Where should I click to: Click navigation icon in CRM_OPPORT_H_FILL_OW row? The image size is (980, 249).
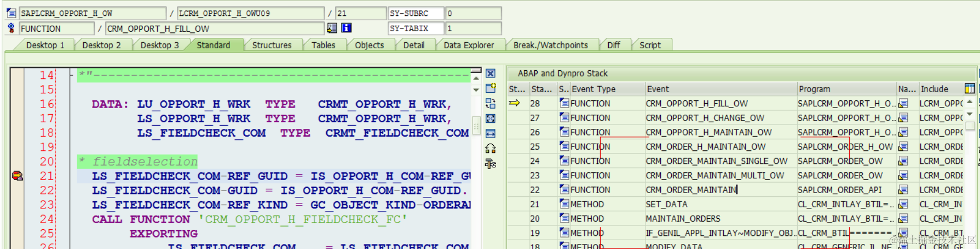tap(903, 103)
